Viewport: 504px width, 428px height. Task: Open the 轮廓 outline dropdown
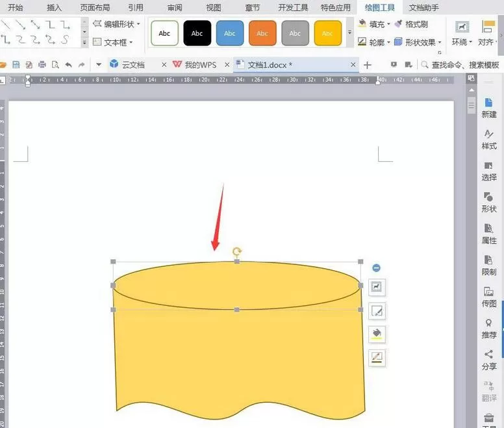point(374,42)
